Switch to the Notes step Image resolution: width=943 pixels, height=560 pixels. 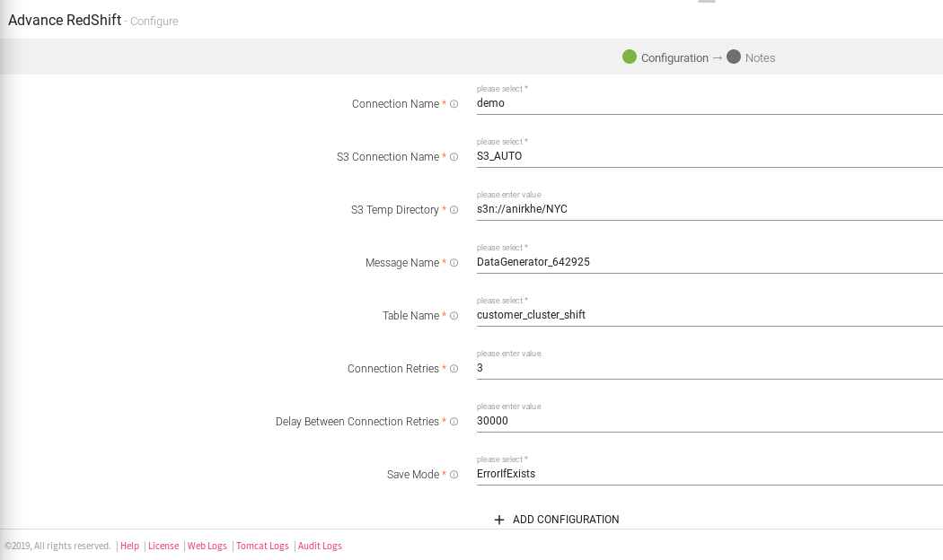[x=759, y=57]
